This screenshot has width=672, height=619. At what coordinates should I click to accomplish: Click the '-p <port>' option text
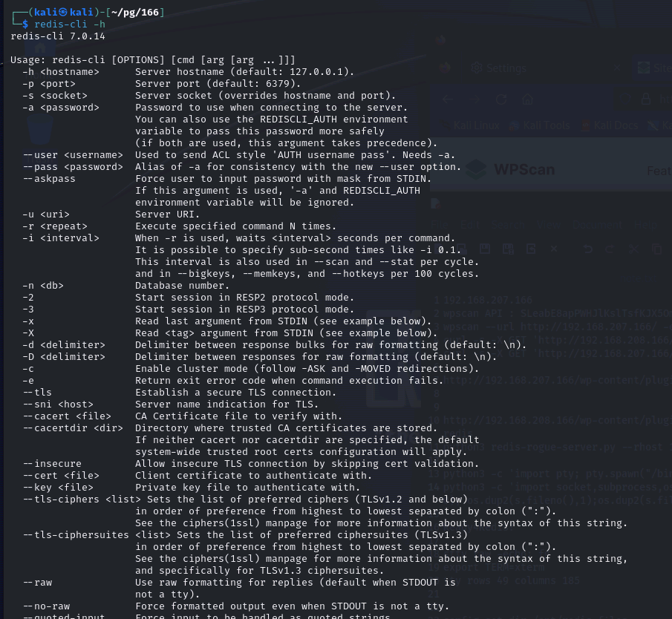pyautogui.click(x=49, y=84)
